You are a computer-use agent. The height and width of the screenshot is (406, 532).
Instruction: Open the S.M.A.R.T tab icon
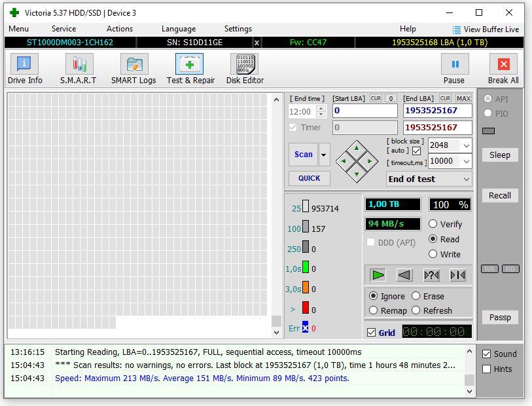click(x=79, y=69)
